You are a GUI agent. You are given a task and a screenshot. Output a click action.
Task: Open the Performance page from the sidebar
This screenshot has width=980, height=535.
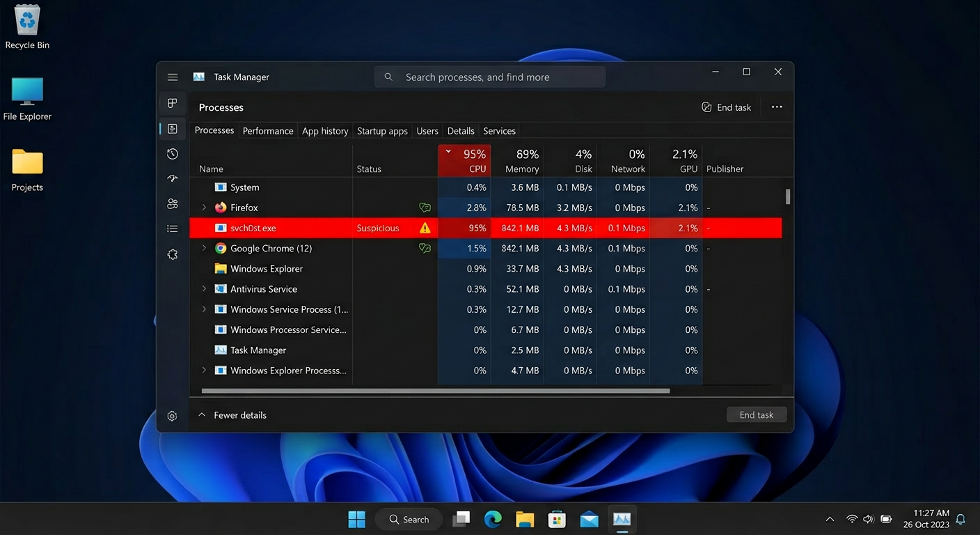pyautogui.click(x=172, y=128)
